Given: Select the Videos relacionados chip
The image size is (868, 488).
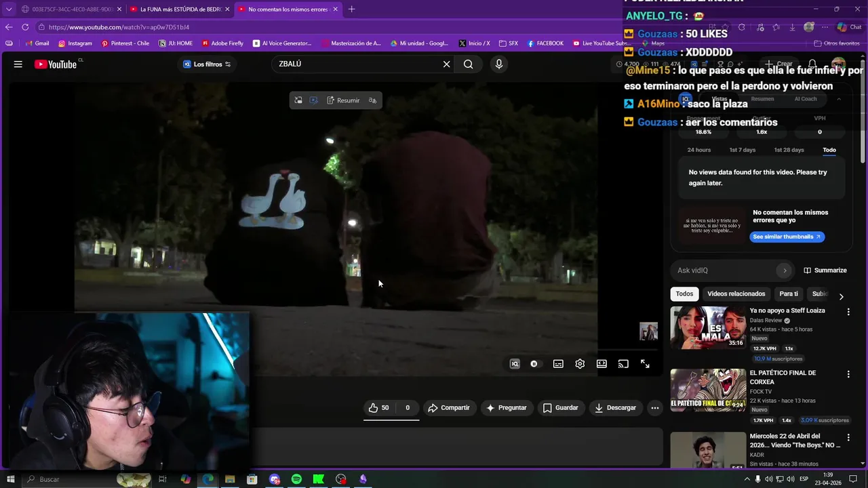Looking at the screenshot, I should click(736, 294).
